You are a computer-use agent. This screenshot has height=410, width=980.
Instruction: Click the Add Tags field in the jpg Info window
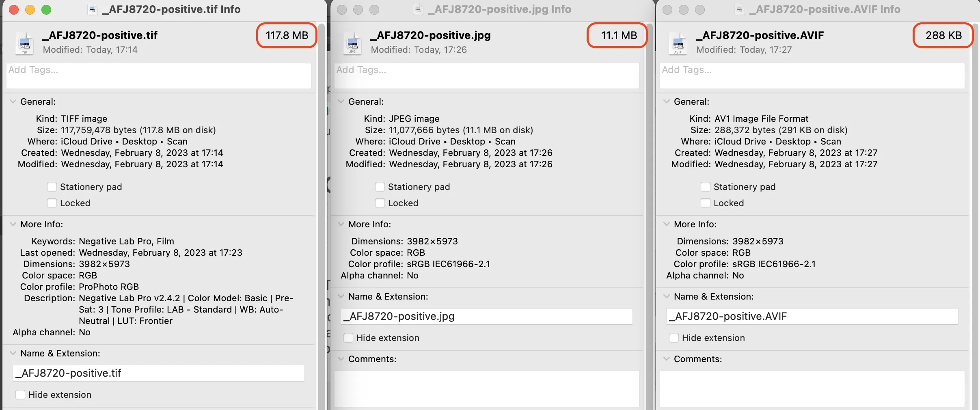coord(487,76)
